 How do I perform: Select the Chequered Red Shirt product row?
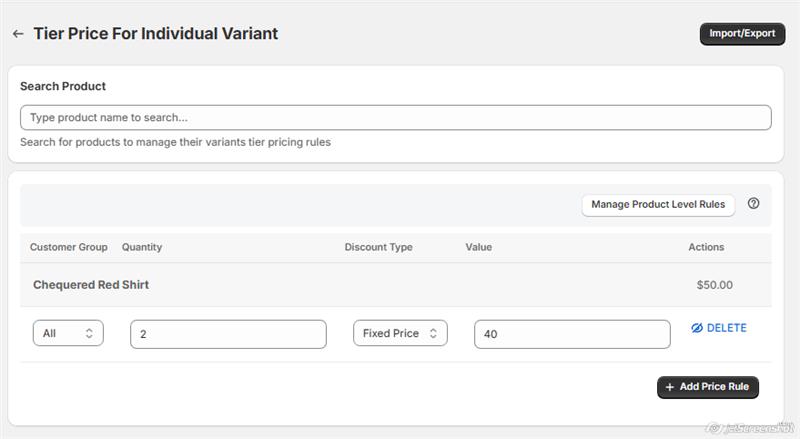pos(91,285)
